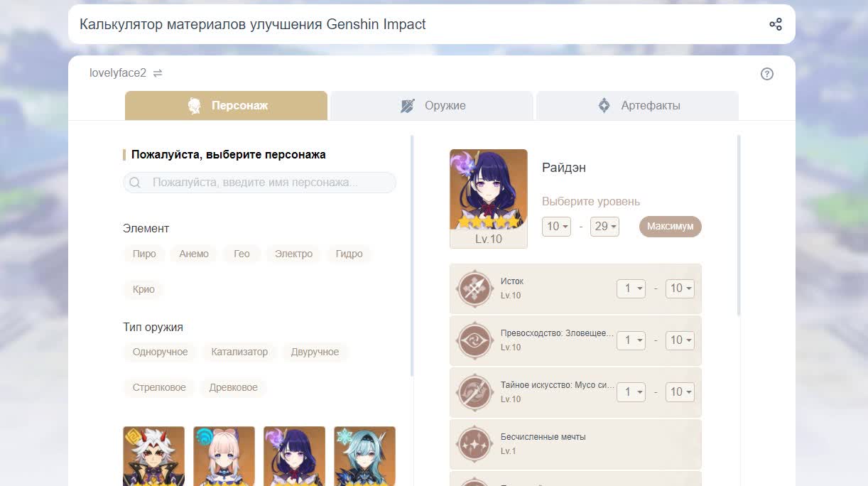
Task: Click the character head icon on Персонаж tab
Action: [194, 106]
